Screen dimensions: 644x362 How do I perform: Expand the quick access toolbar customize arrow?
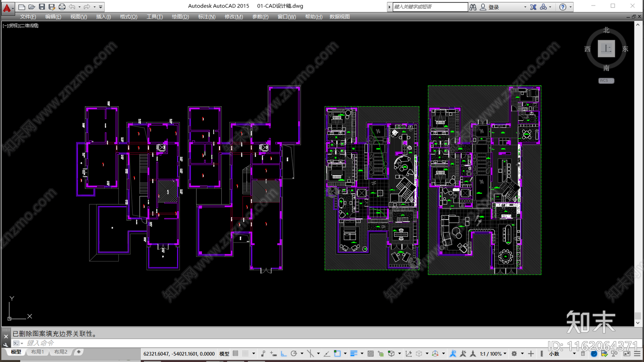(101, 7)
